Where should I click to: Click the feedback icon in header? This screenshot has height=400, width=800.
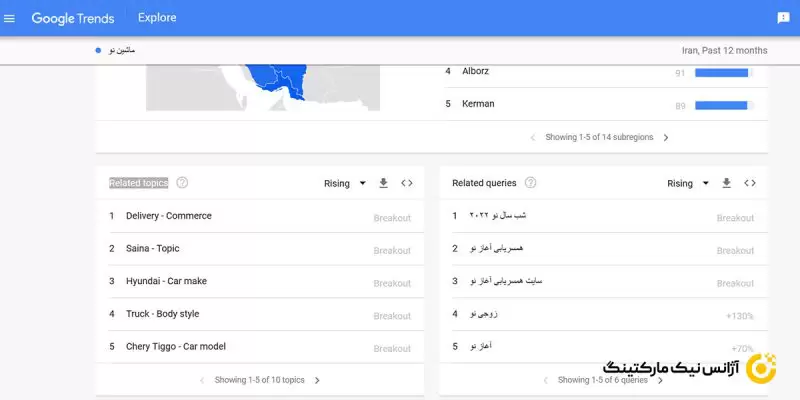point(783,18)
